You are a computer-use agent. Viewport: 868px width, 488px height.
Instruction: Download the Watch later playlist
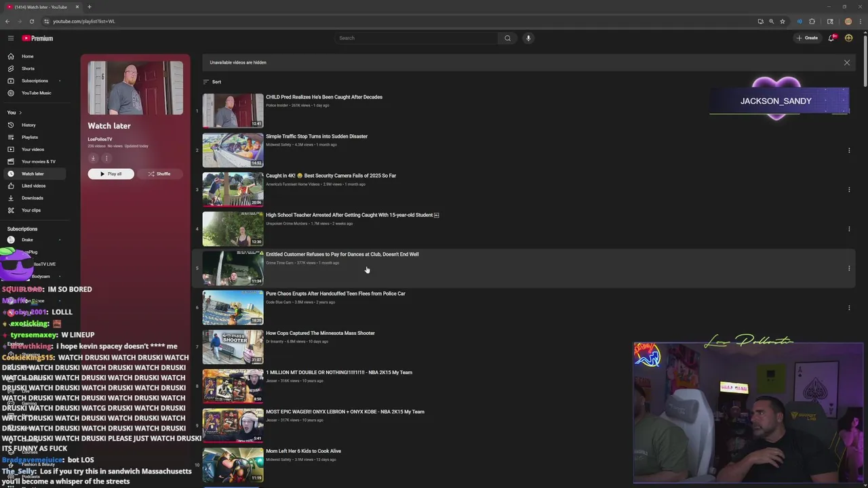coord(93,158)
